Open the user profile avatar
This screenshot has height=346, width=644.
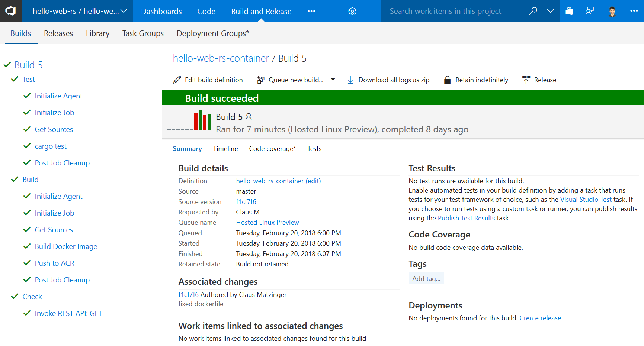612,12
